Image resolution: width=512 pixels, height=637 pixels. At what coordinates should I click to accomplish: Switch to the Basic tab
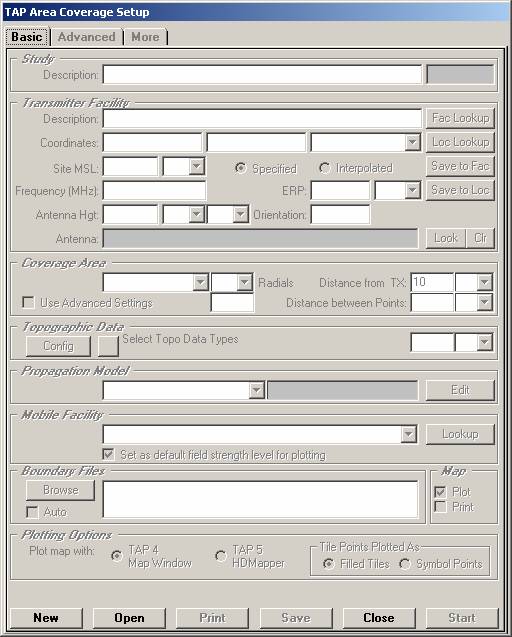point(27,37)
